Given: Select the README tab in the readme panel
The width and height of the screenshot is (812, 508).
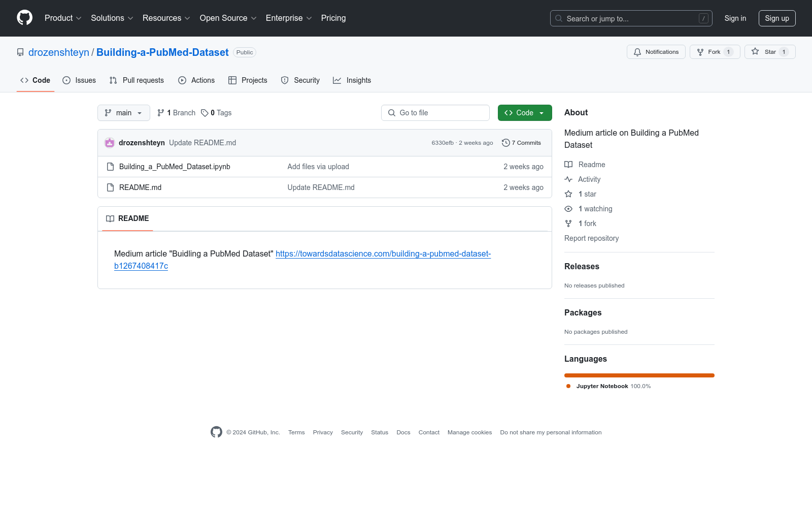Looking at the screenshot, I should (127, 218).
